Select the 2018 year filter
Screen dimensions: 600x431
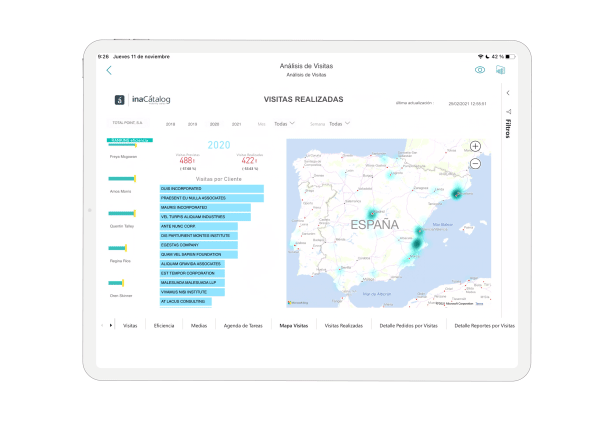coord(170,125)
